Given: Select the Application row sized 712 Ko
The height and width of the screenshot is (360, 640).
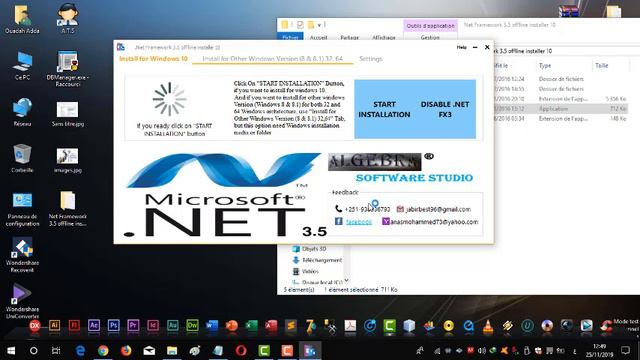Looking at the screenshot, I should coord(560,109).
